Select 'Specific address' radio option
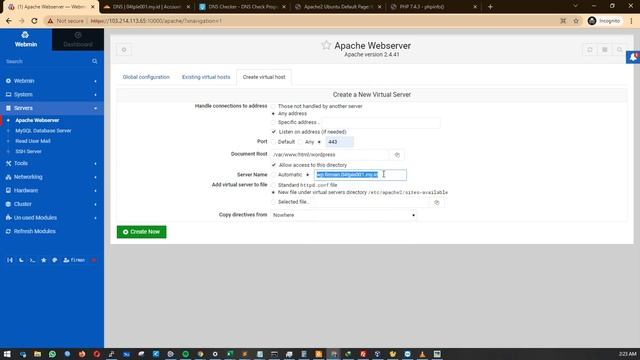Screen dimensions: 640x360 [x=273, y=122]
